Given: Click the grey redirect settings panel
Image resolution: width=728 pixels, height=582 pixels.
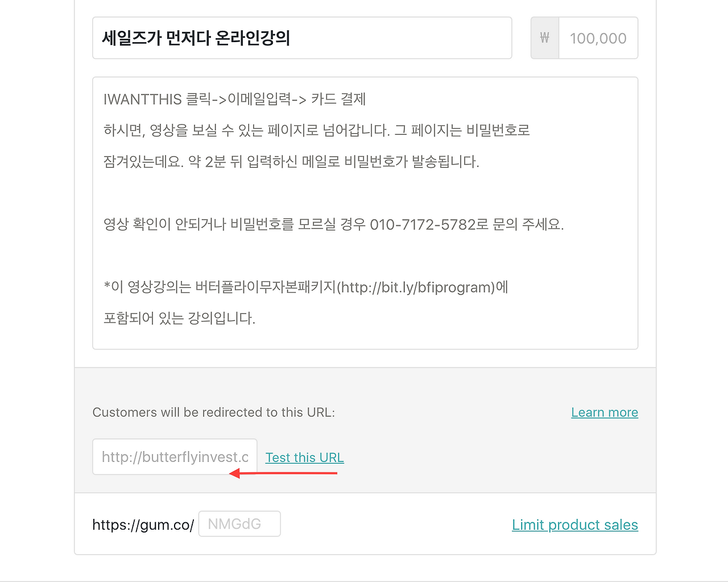Looking at the screenshot, I should pyautogui.click(x=455, y=449).
